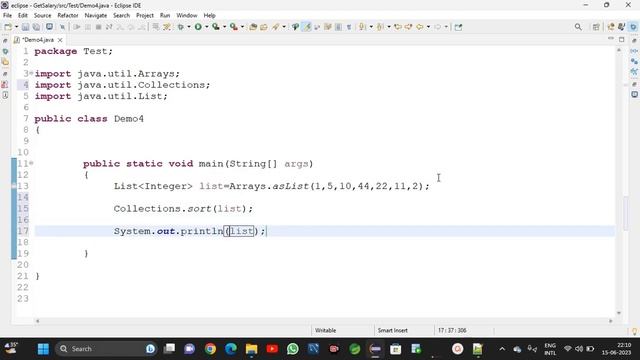Click the Search pencil toolbar icon

[276, 27]
